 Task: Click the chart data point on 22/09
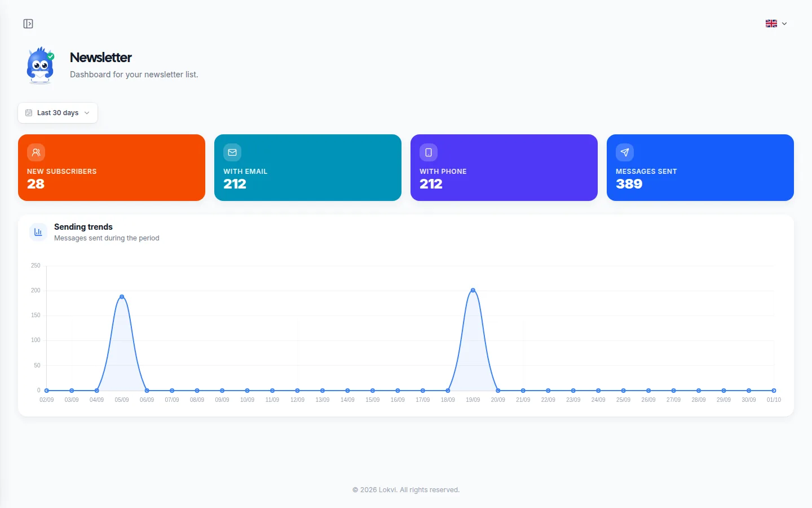[x=548, y=391]
